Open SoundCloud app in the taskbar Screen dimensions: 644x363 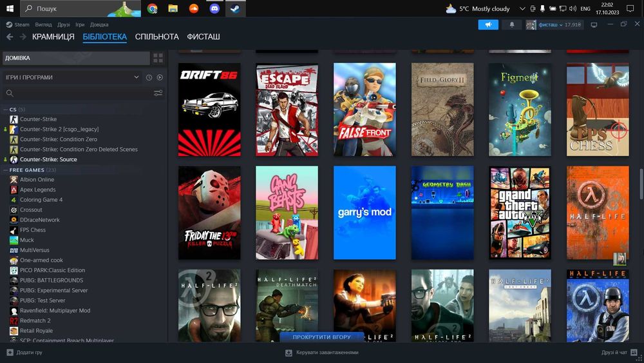tap(193, 8)
